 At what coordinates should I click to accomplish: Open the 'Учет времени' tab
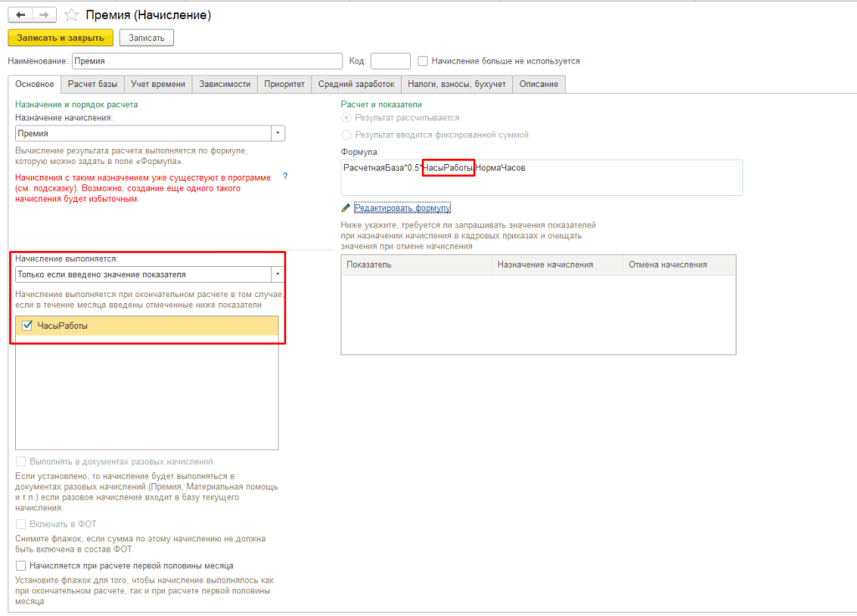[x=157, y=84]
